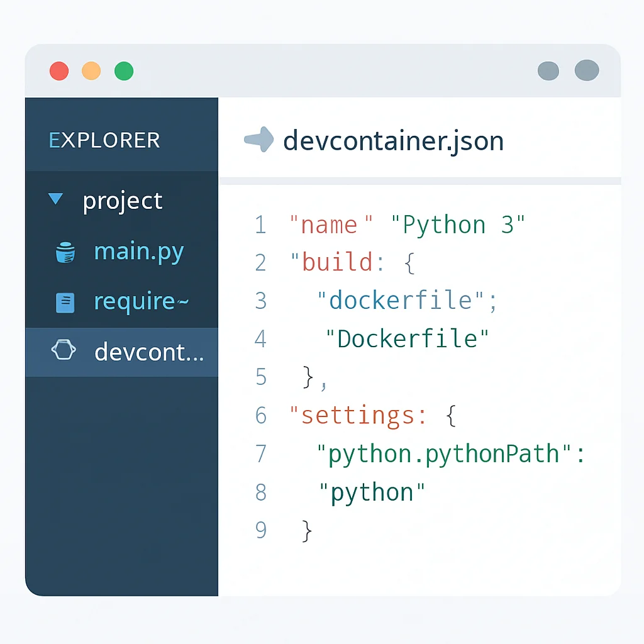
Task: Click the "Dockerfile" value on line 4
Action: coord(407,339)
